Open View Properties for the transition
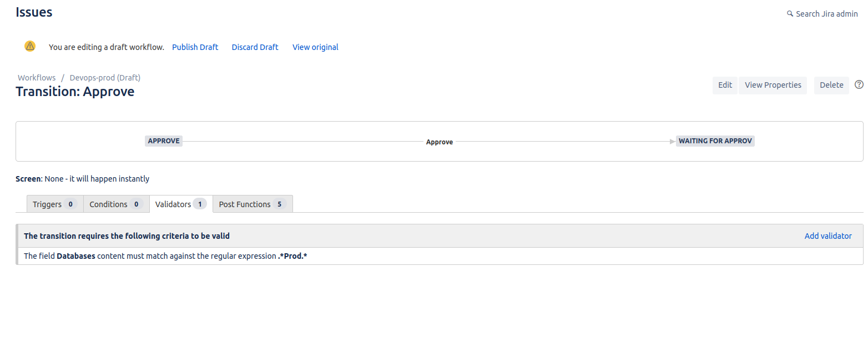Screen dimensions: 868x346 [773, 85]
